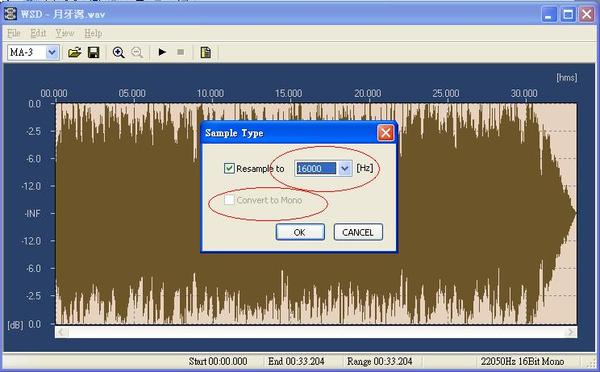
Task: Toggle the Convert to Mono checkbox
Action: click(229, 200)
